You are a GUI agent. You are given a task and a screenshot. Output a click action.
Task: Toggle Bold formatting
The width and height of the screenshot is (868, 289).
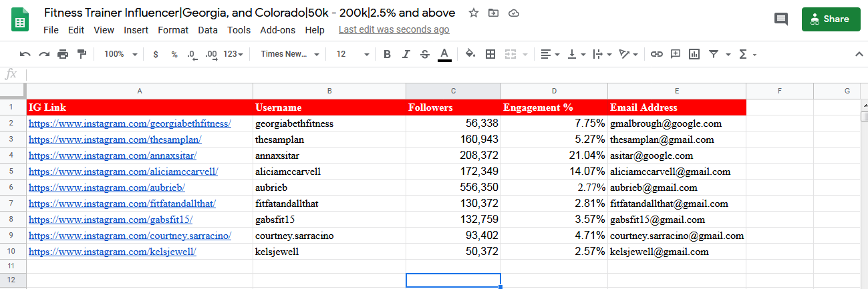pos(387,54)
